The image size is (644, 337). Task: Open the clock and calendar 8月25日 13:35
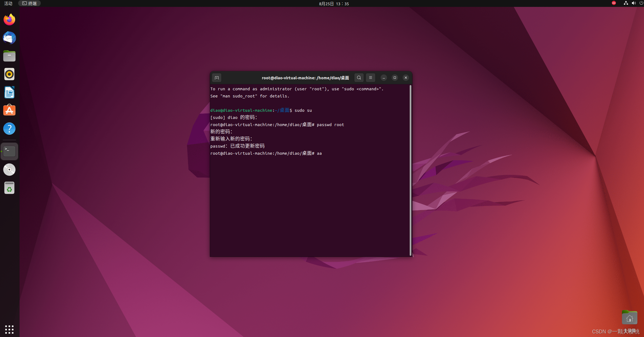point(334,4)
